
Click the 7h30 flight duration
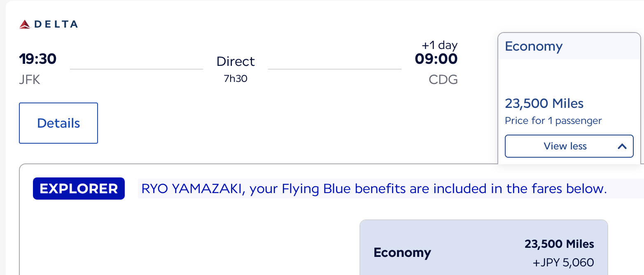(236, 79)
